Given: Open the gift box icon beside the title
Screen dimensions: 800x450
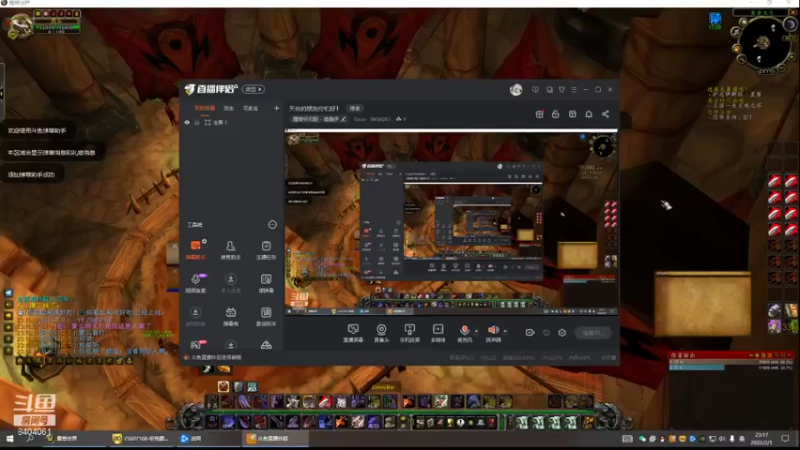Looking at the screenshot, I should 539,114.
